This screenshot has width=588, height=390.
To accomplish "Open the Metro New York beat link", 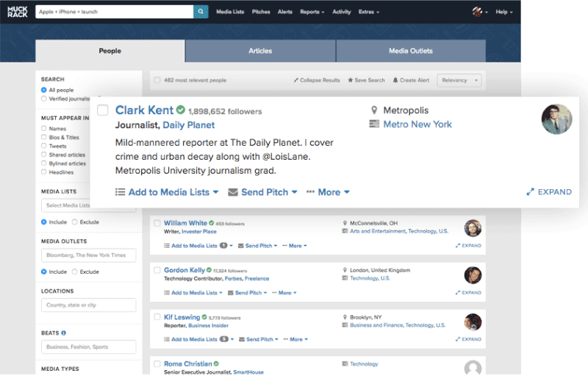I will 417,124.
